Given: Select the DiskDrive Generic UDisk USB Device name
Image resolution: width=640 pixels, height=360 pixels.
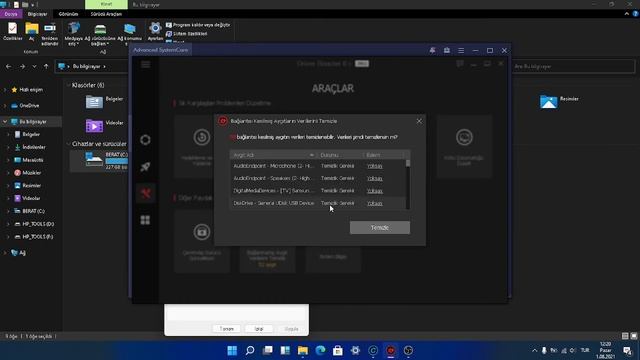Looking at the screenshot, I should pyautogui.click(x=274, y=203).
